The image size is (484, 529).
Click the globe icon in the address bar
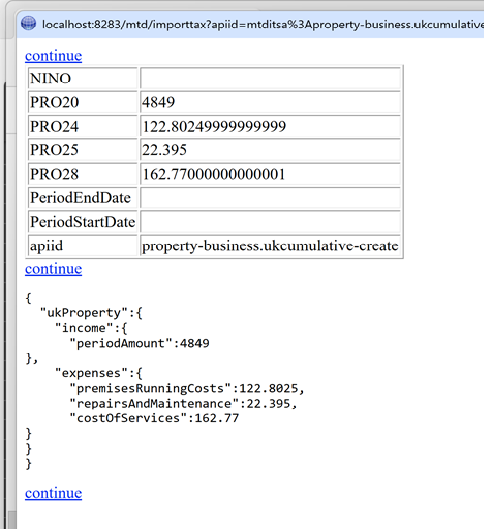tap(28, 23)
